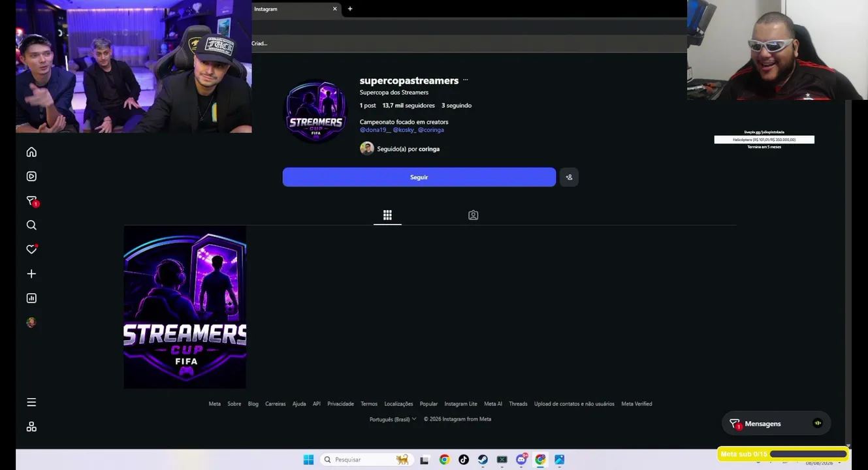Open the Xbox app on the taskbar

click(x=502, y=460)
